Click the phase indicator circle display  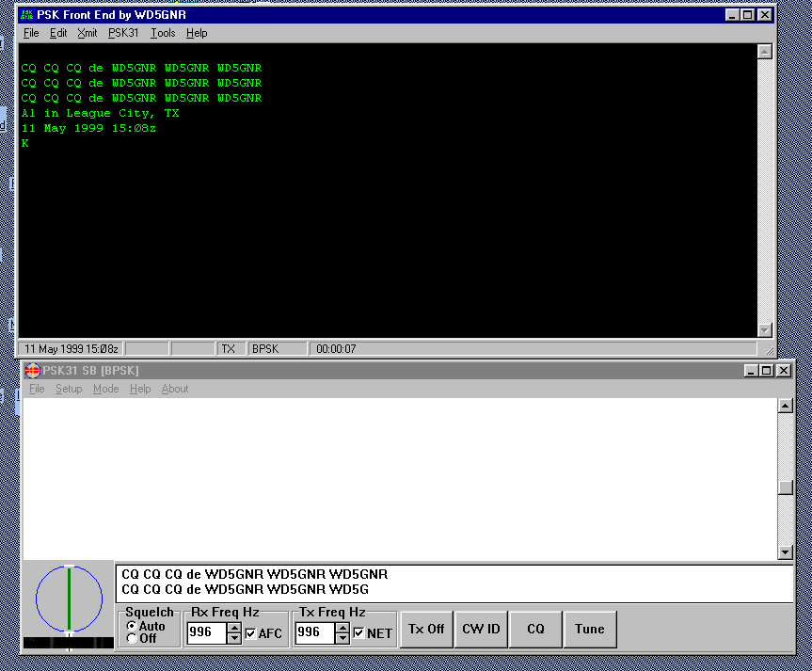[x=69, y=599]
